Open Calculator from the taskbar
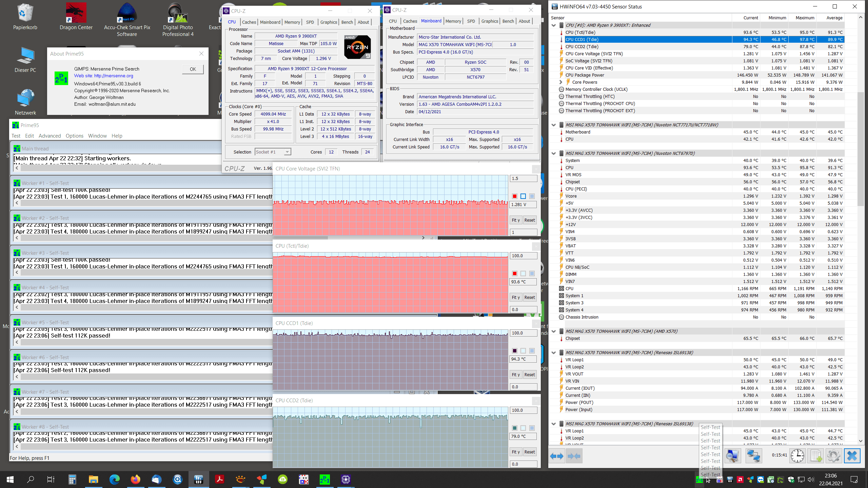 pyautogui.click(x=72, y=479)
